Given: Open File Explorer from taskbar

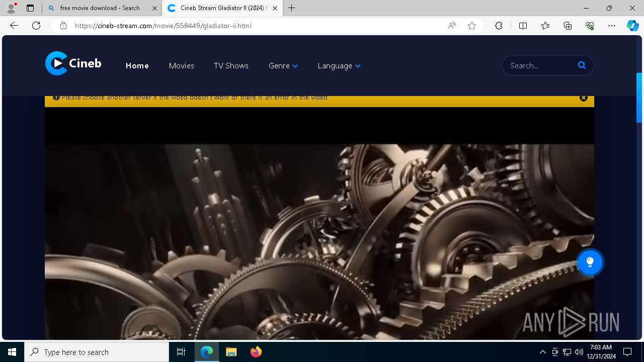Looking at the screenshot, I should [x=231, y=352].
